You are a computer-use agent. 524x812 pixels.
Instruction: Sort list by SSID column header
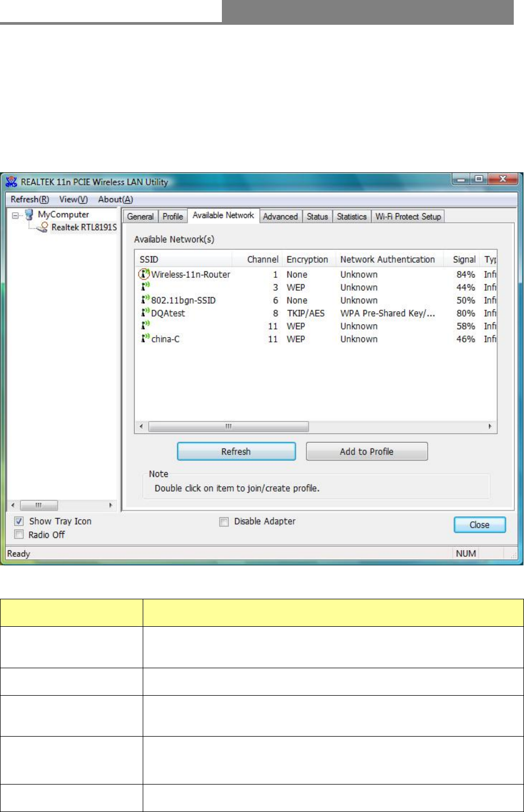[183, 260]
